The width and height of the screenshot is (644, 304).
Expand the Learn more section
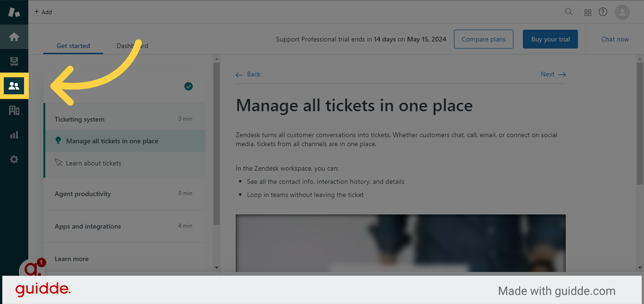pyautogui.click(x=124, y=259)
